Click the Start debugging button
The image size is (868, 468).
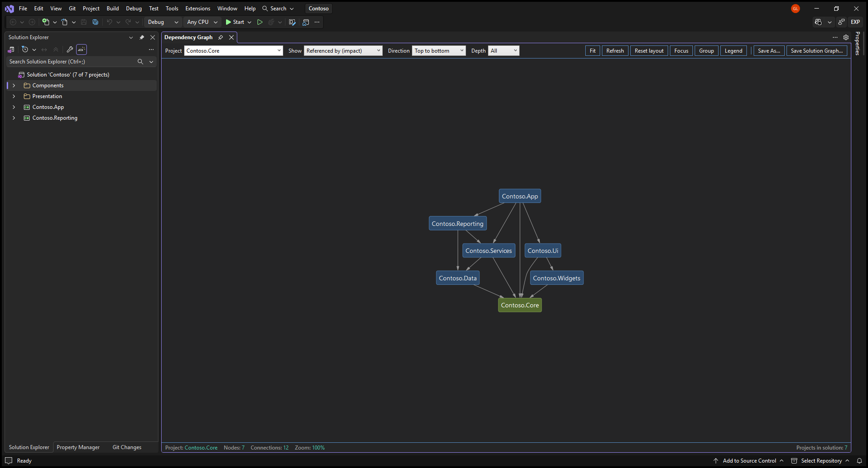[x=235, y=22]
